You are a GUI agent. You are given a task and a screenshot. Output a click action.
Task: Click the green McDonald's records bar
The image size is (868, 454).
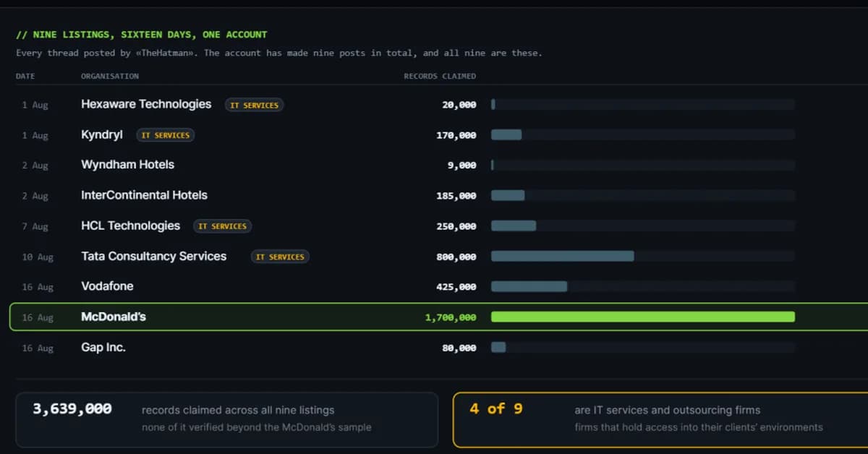[643, 317]
